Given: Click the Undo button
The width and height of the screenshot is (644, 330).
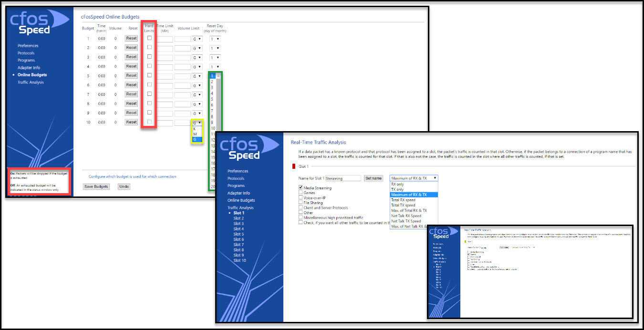Looking at the screenshot, I should tap(124, 186).
